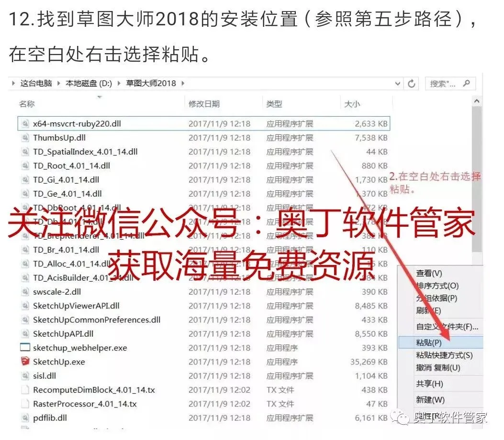The image size is (504, 440).
Task: Click the TD_Br_4.01_14.dll file icon
Action: click(x=25, y=250)
